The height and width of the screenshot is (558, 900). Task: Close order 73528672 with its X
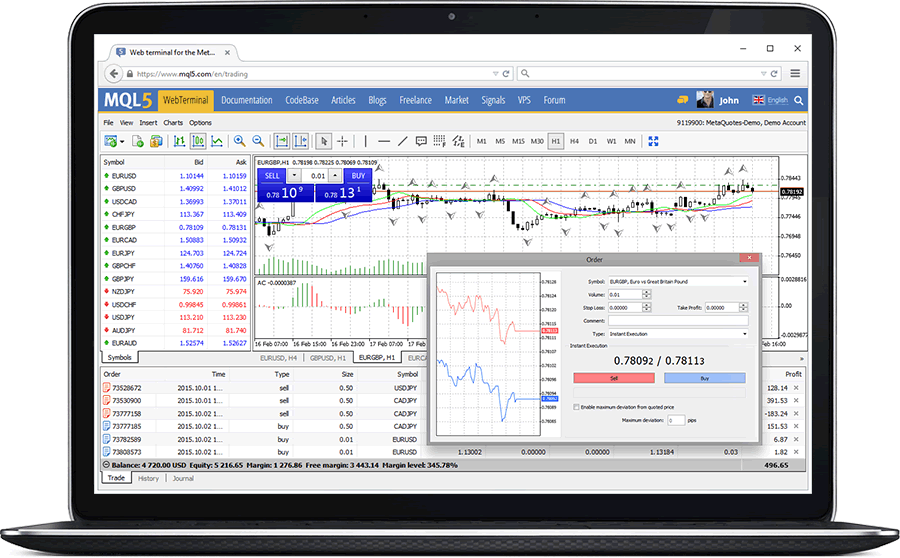click(x=796, y=388)
